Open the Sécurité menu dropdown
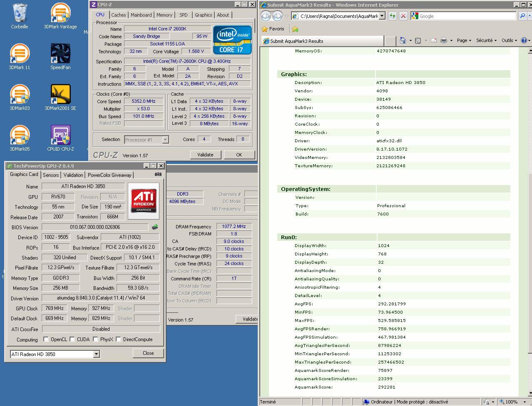Viewport: 532px width, 406px height. (x=487, y=40)
